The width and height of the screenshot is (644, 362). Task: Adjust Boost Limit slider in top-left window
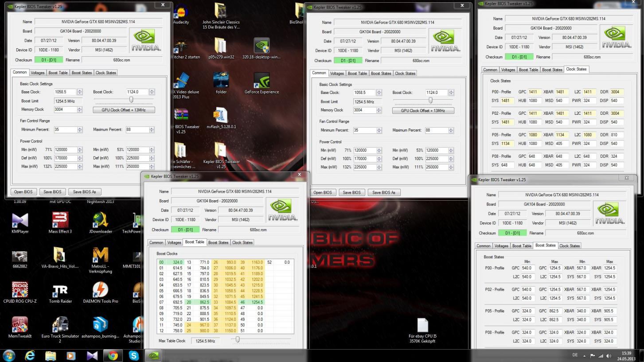pos(131,100)
